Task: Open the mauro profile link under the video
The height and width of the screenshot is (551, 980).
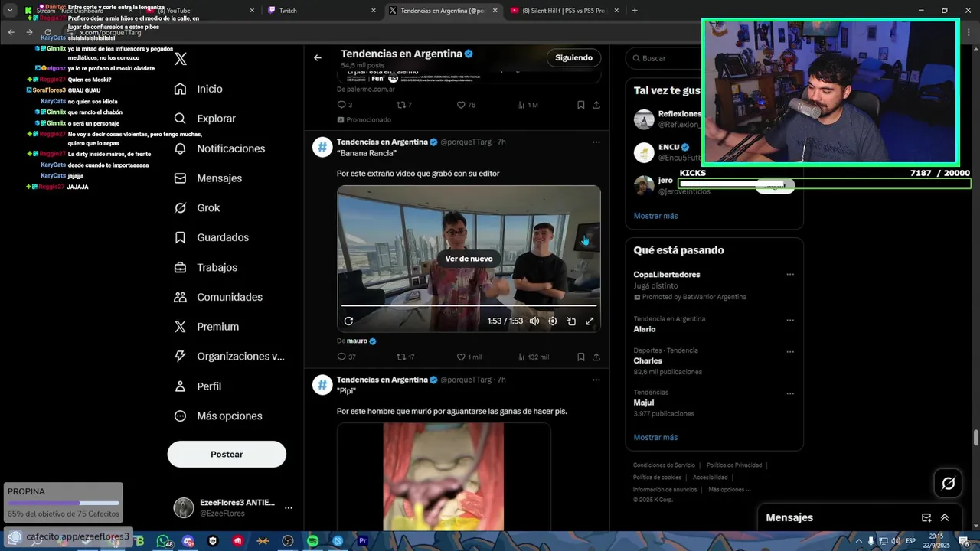Action: (357, 341)
